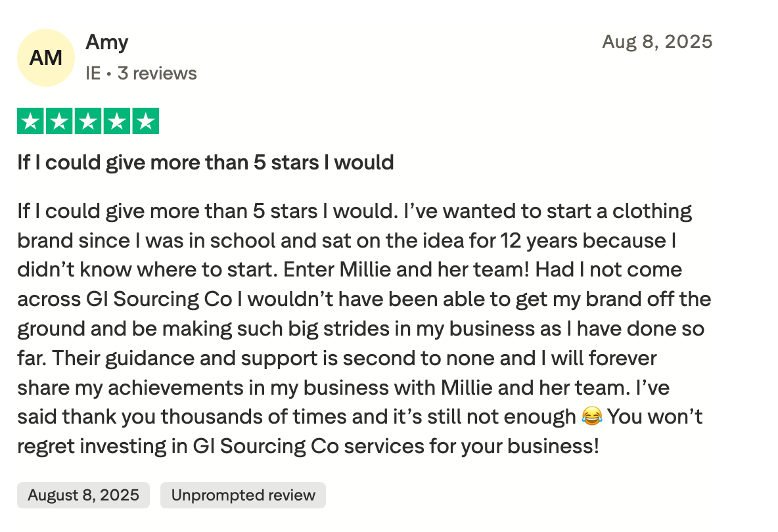Screen dimensions: 778x532
Task: Select the '3 reviews' count text
Action: coord(157,74)
